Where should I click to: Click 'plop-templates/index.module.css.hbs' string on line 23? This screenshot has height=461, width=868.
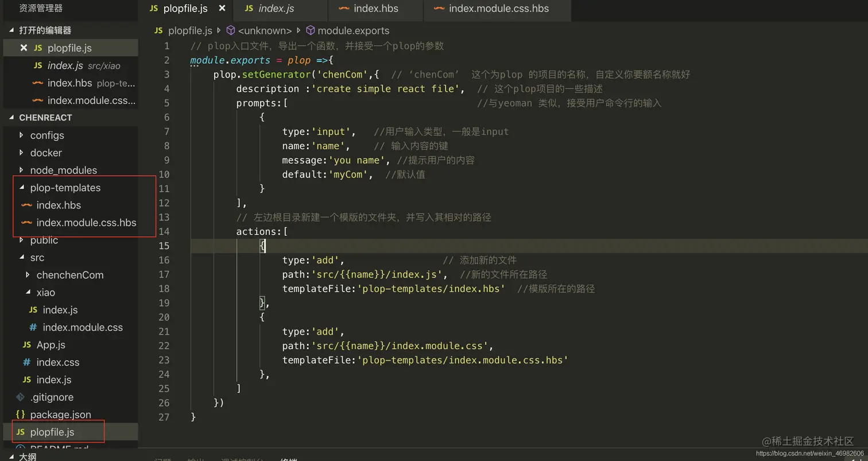pyautogui.click(x=463, y=360)
